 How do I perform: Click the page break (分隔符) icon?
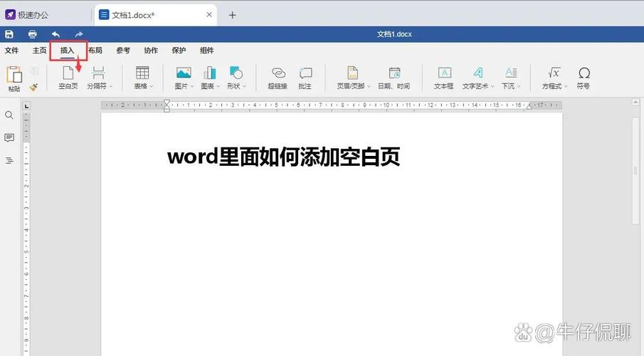[x=98, y=73]
